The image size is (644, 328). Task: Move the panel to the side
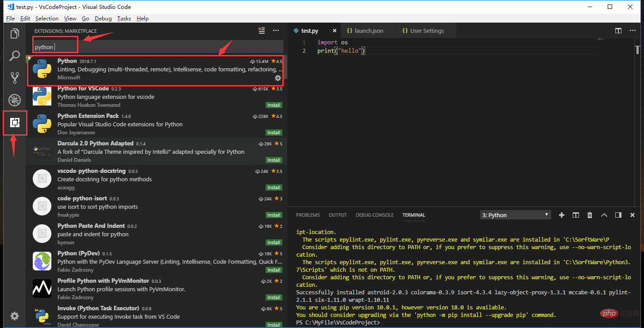618,215
